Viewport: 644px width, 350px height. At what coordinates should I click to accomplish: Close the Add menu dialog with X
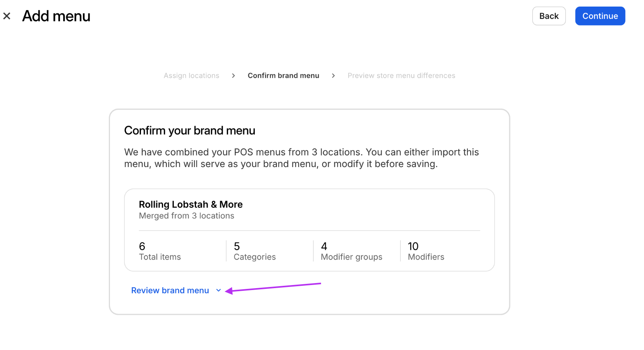tap(7, 16)
